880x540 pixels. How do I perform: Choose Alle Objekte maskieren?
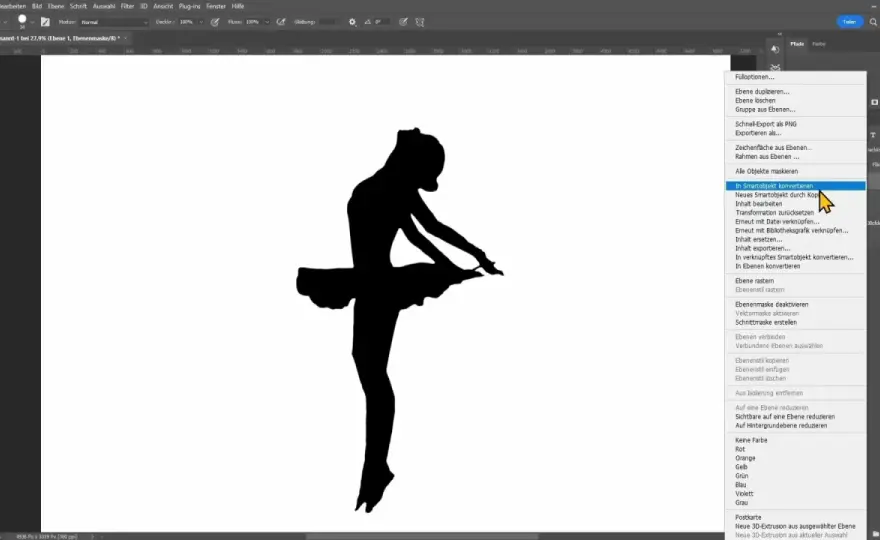795,171
